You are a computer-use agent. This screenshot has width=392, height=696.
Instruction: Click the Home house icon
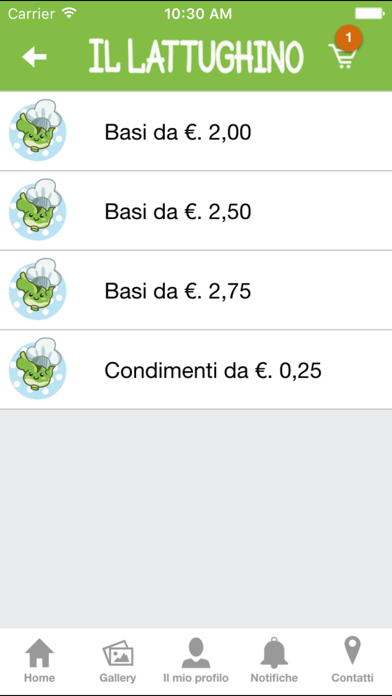click(x=40, y=653)
